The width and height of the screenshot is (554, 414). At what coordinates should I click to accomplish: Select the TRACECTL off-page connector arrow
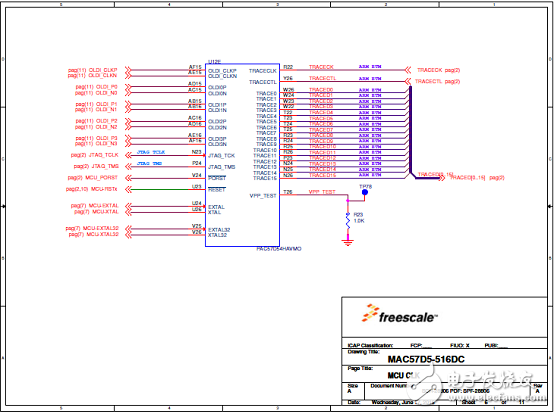(x=408, y=81)
